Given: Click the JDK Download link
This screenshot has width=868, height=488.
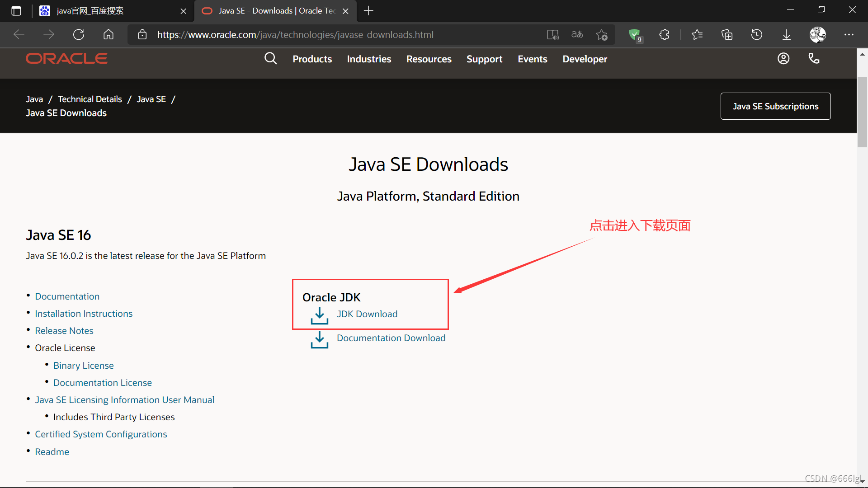Looking at the screenshot, I should 367,314.
